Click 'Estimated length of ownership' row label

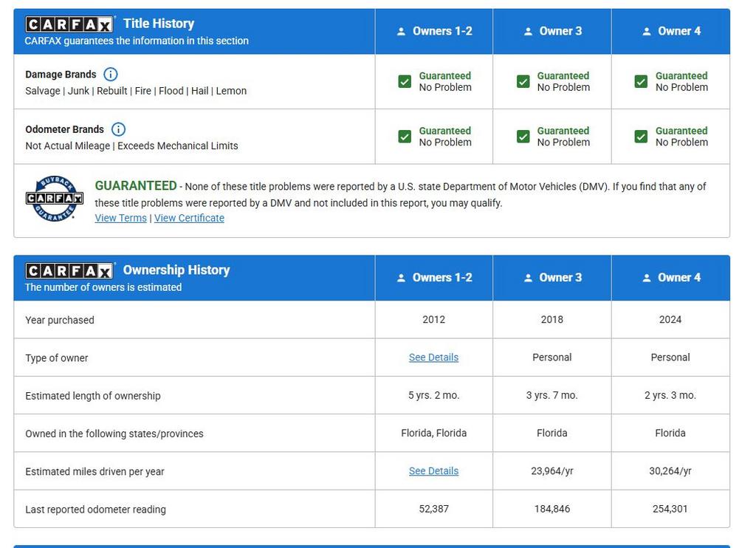[92, 396]
